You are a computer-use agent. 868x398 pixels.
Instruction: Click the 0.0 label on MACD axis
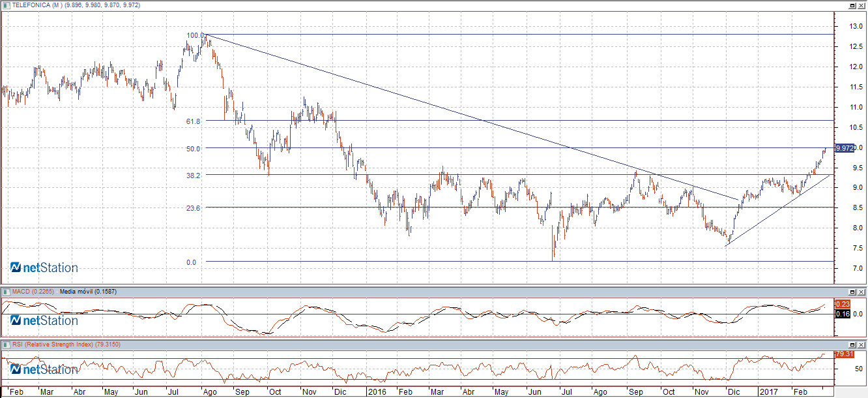[858, 314]
